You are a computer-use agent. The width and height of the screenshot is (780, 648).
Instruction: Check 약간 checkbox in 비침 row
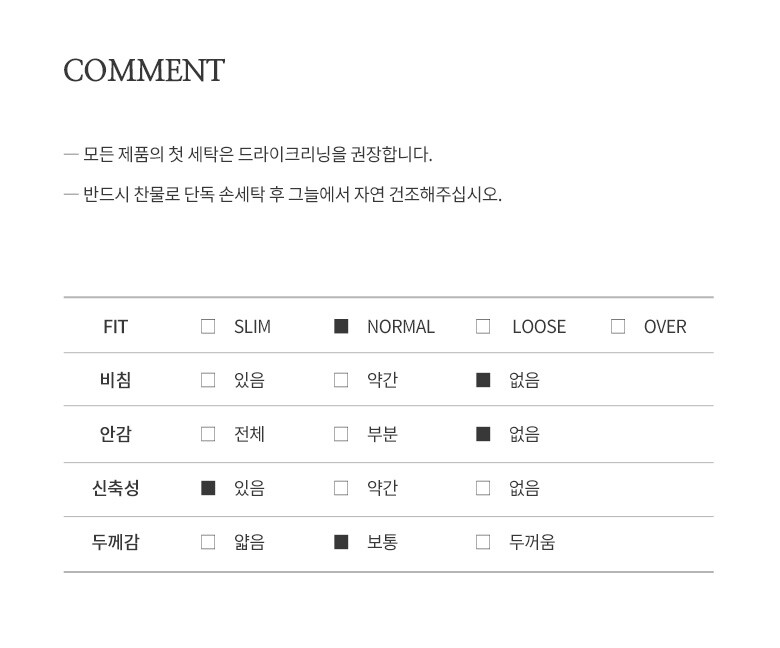341,380
